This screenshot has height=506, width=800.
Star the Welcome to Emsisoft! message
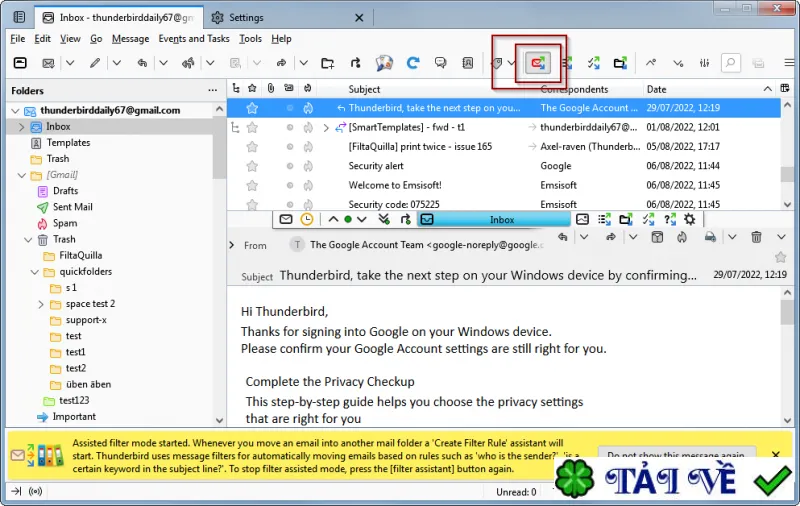click(x=252, y=185)
